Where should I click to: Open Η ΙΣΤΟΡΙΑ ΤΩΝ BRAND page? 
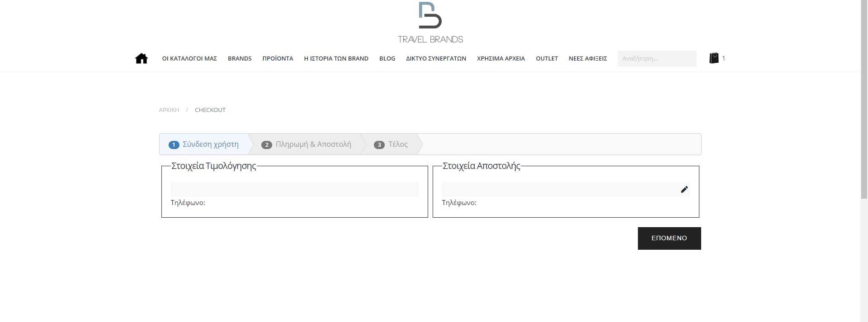pos(336,58)
